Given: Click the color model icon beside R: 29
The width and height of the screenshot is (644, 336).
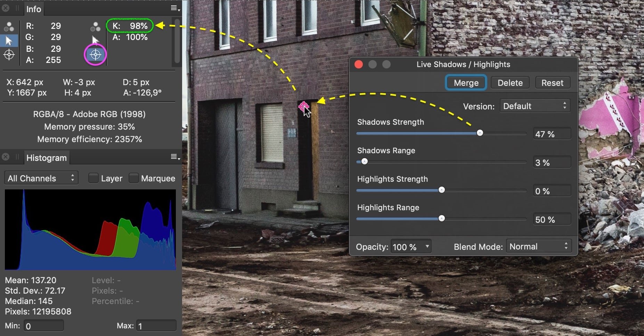Looking at the screenshot, I should point(9,26).
